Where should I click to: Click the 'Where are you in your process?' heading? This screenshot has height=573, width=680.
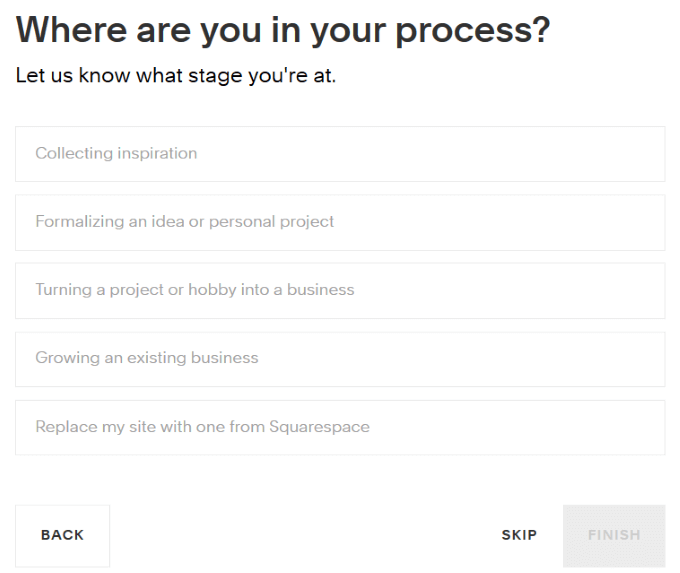pos(283,32)
